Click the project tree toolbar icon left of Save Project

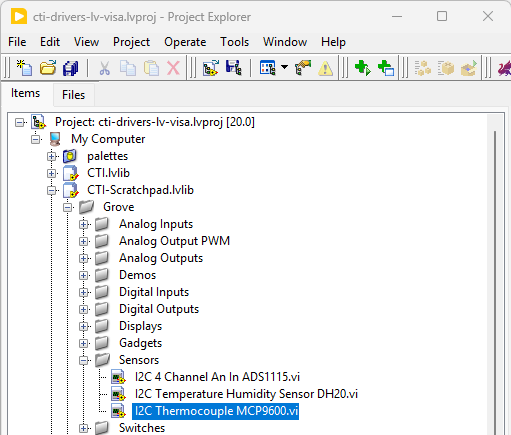point(211,68)
